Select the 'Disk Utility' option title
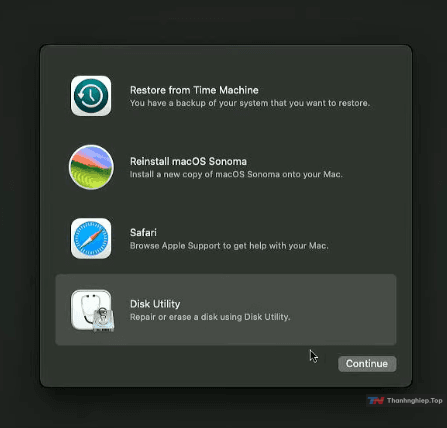The width and height of the screenshot is (447, 428). tap(155, 304)
